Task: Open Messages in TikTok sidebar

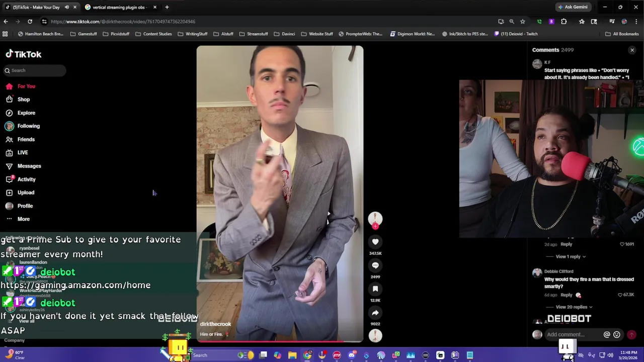Action: point(23,166)
